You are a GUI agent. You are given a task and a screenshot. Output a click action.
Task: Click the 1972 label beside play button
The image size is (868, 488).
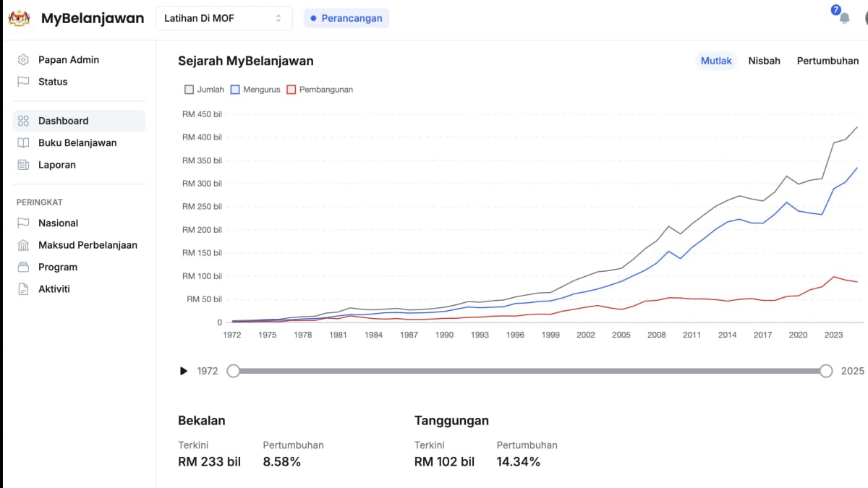[x=208, y=371]
